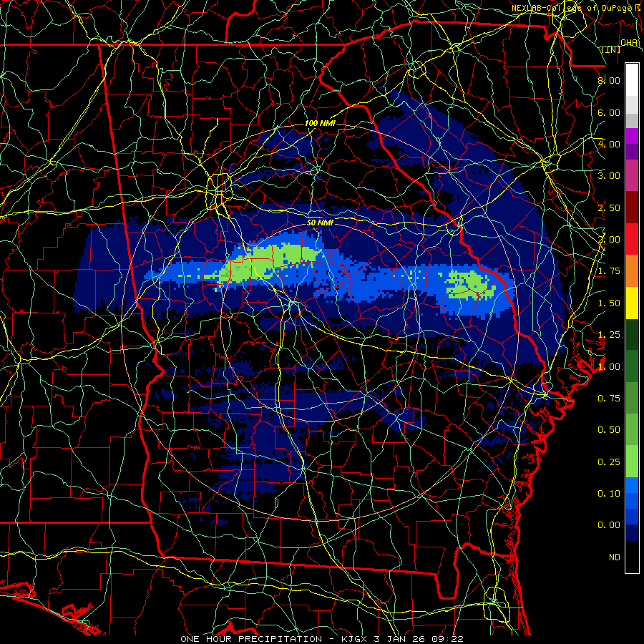Pick the pink swatch at 3.00
This screenshot has height=644, width=644.
coord(632,175)
